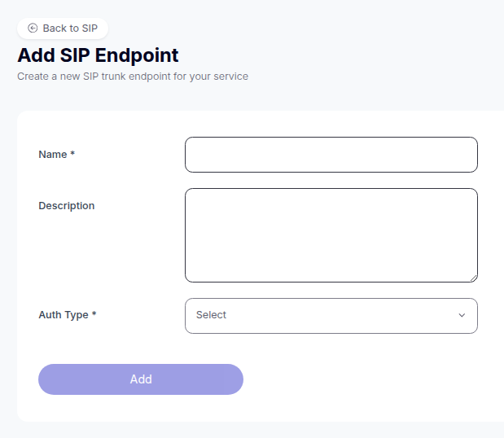The height and width of the screenshot is (438, 504).
Task: Click the Description field label
Action: tap(67, 206)
